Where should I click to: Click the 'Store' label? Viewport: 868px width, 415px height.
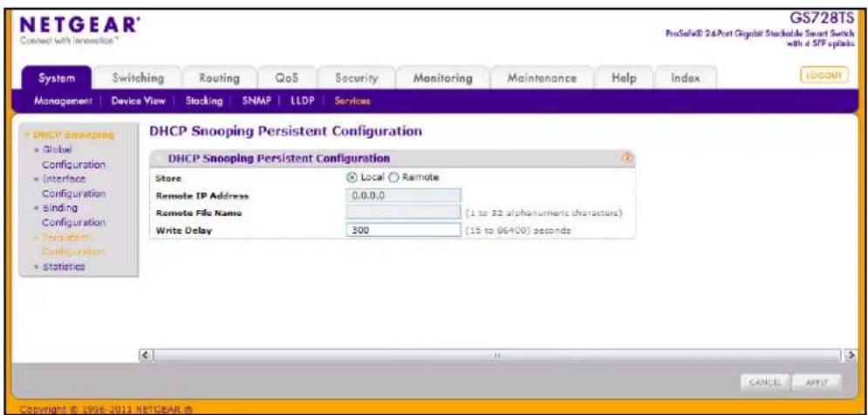pos(169,178)
